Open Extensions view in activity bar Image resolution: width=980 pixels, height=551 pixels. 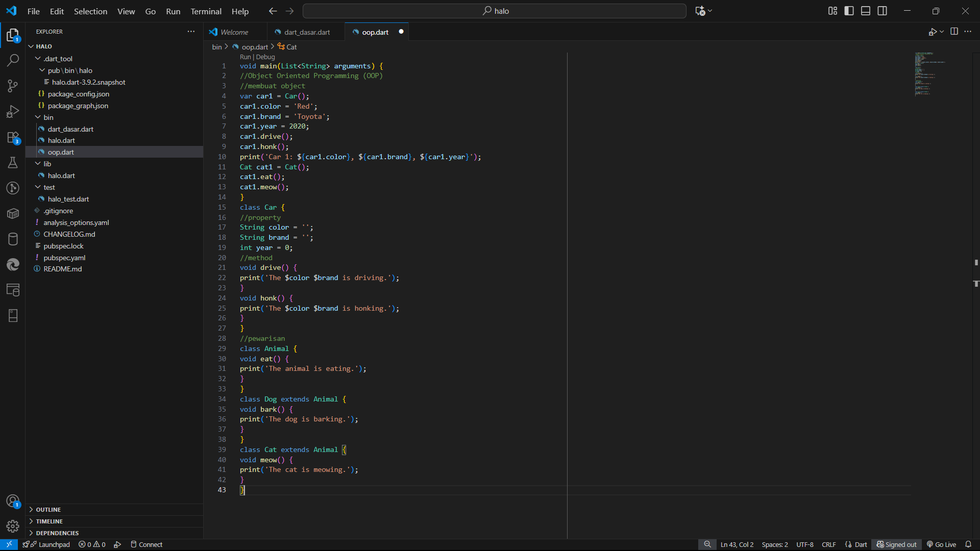pyautogui.click(x=13, y=138)
